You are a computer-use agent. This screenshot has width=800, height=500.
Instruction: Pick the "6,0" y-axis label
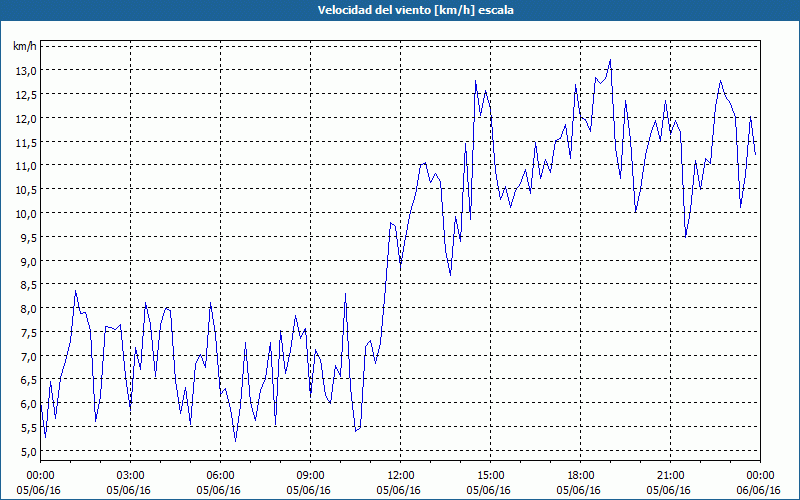(29, 403)
